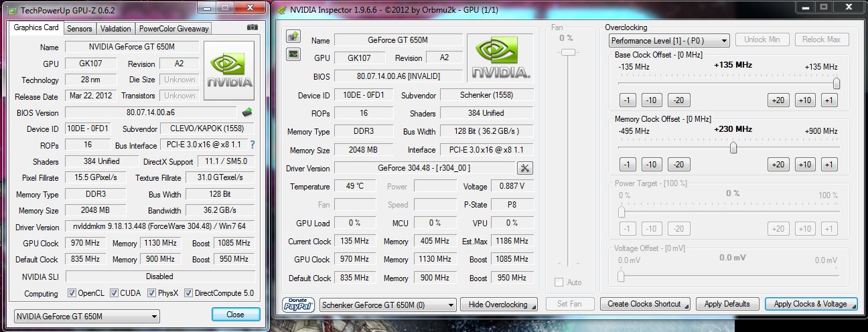Click the Inspector Driver Version GeForce 304.48 field
Viewport: 868px width, 332px height.
pos(425,168)
